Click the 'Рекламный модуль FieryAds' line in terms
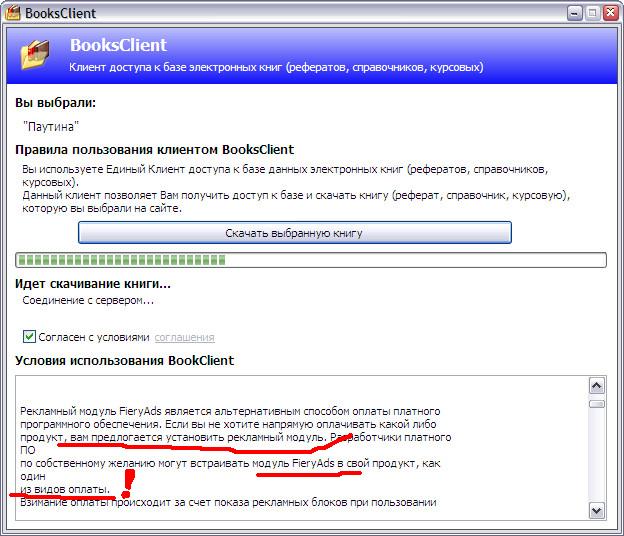 tap(230, 411)
